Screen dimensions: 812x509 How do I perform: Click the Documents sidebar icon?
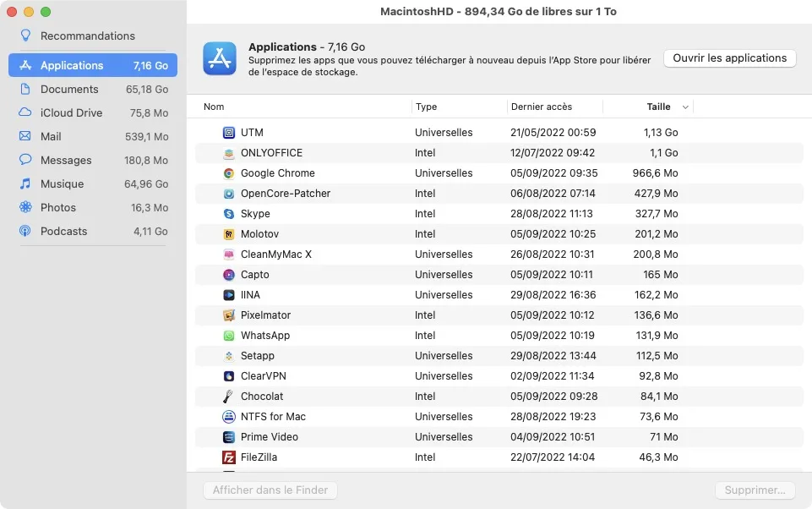tap(25, 89)
